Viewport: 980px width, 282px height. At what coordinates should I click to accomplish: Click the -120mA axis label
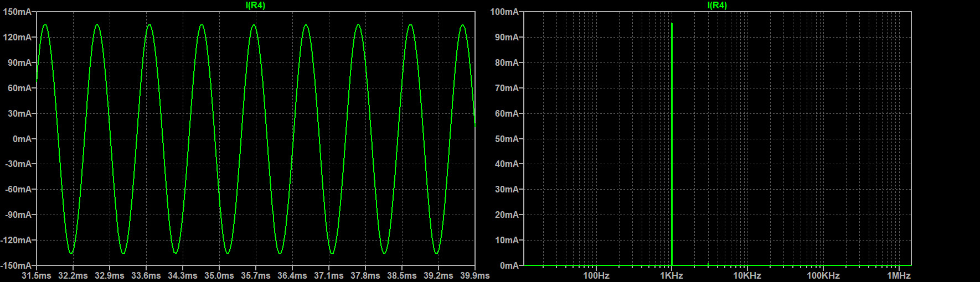(x=16, y=240)
